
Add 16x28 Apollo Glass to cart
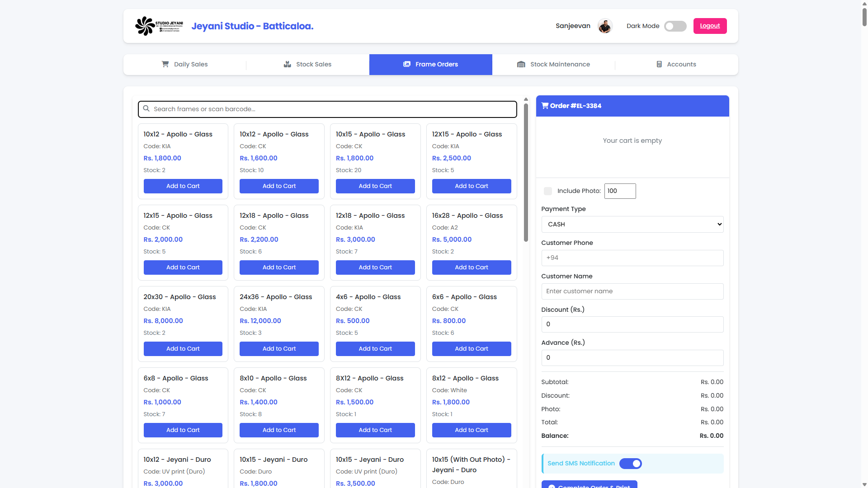coord(471,267)
